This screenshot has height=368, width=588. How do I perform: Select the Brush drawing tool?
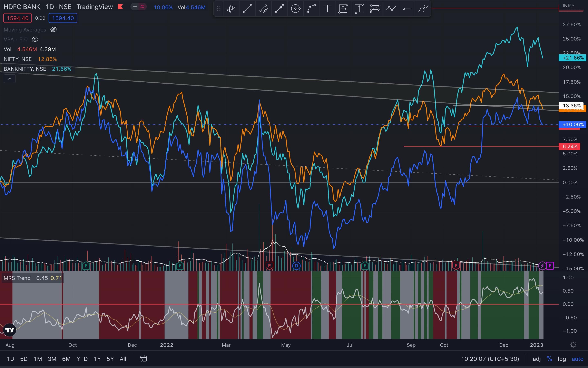pos(423,9)
